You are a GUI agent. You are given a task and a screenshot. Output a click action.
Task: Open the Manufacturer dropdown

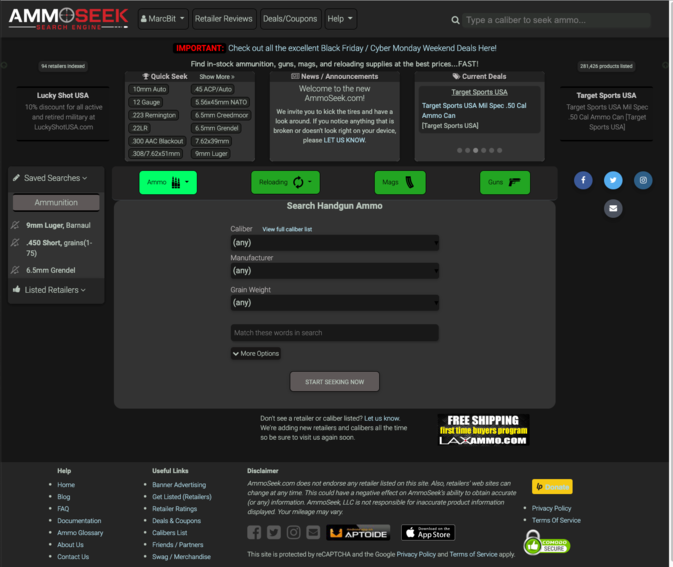click(334, 271)
